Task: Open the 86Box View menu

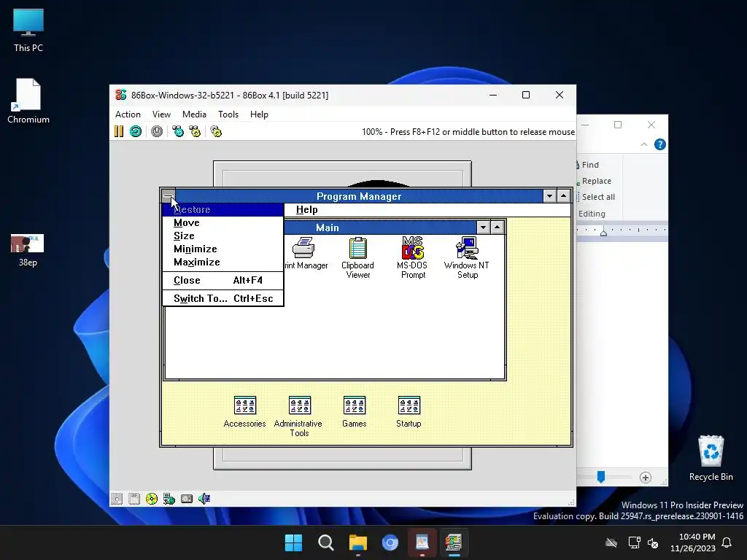Action: click(x=161, y=114)
